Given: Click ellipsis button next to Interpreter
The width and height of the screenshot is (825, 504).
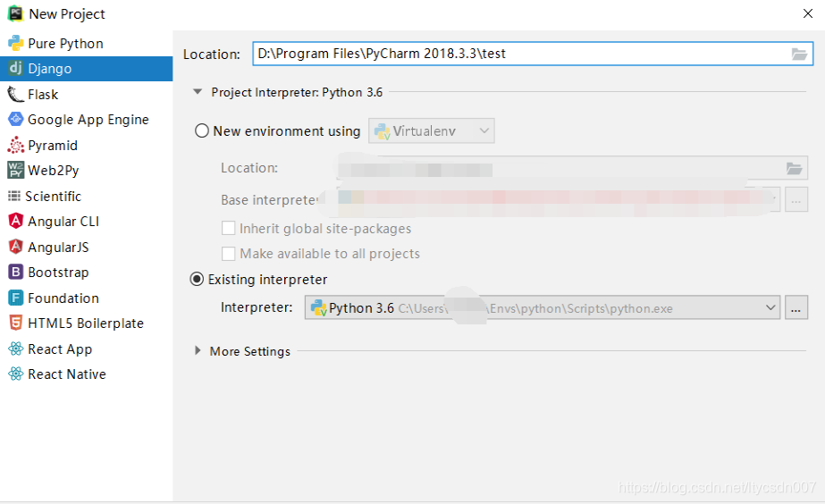Looking at the screenshot, I should pyautogui.click(x=796, y=307).
